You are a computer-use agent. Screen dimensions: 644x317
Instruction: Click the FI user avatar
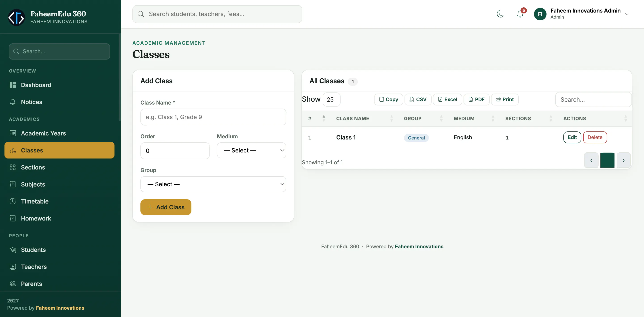540,14
